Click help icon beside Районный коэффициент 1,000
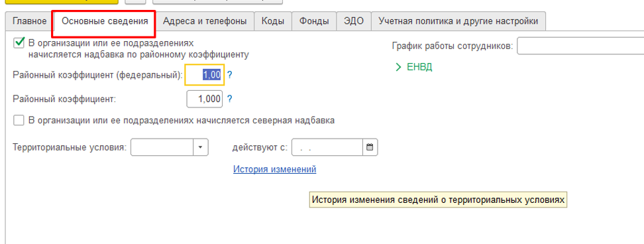644x244 pixels. click(x=230, y=99)
